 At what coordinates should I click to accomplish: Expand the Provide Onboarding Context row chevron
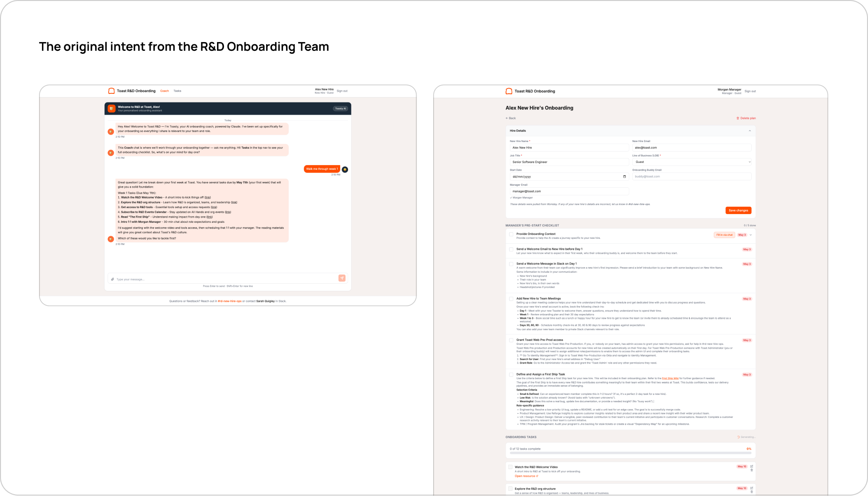pos(751,235)
